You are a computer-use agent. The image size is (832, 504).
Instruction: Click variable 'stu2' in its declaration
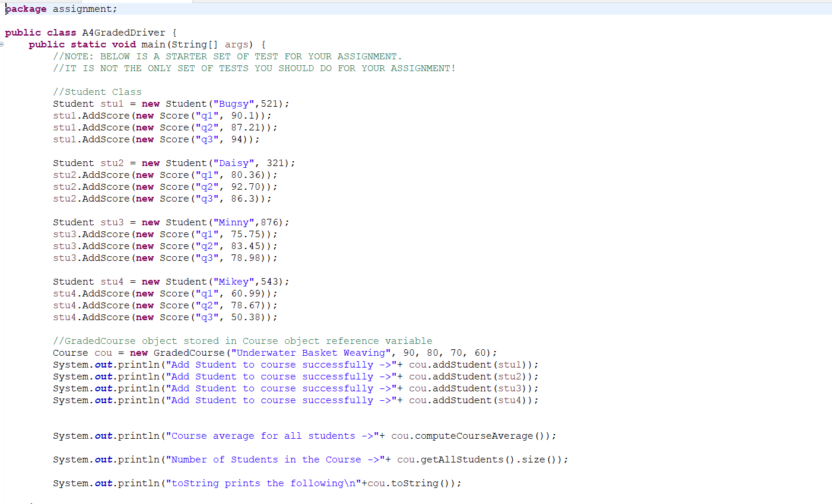112,163
